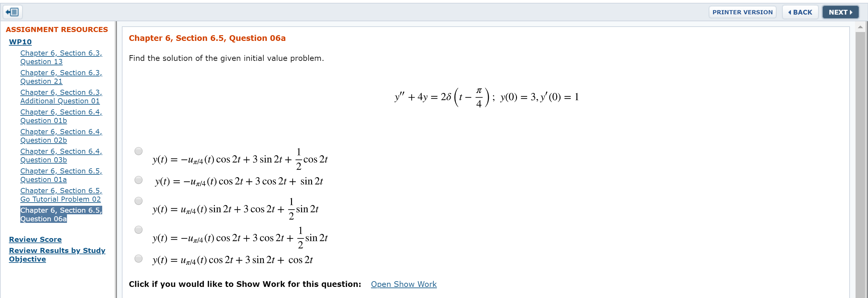Open Show Work link

[404, 284]
